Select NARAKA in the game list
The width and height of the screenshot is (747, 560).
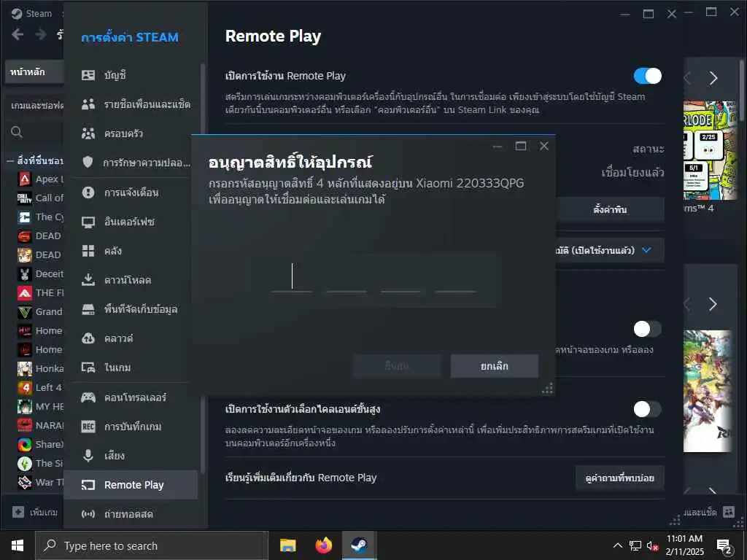pos(41,426)
